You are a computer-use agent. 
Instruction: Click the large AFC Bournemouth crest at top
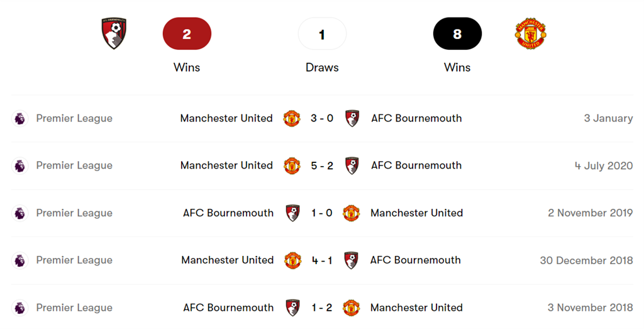click(x=114, y=33)
